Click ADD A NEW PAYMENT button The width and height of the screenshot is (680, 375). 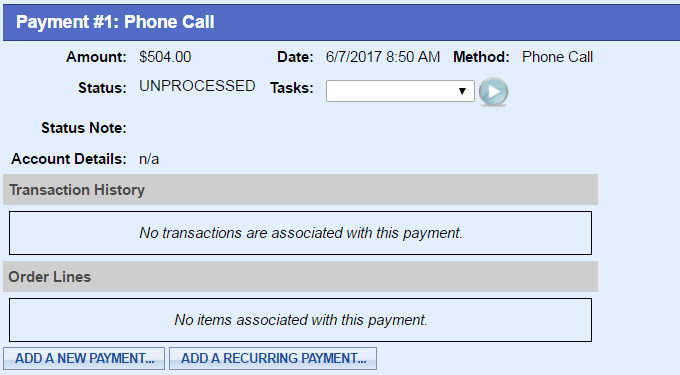(x=84, y=359)
